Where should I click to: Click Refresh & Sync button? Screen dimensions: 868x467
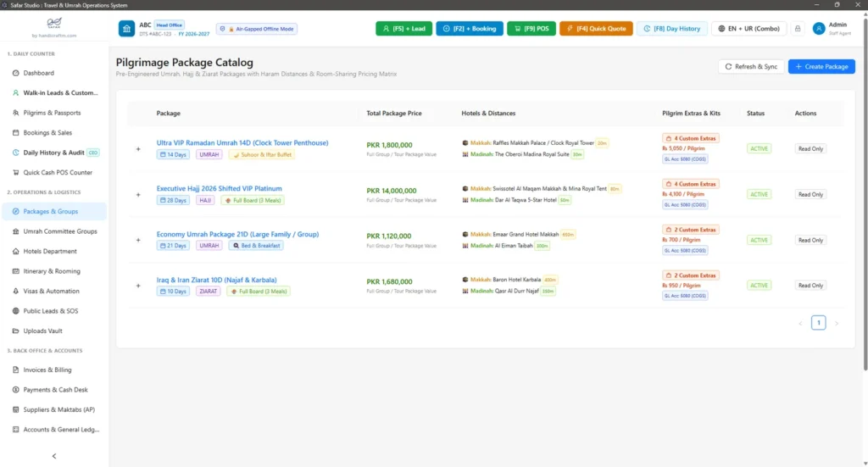(751, 66)
